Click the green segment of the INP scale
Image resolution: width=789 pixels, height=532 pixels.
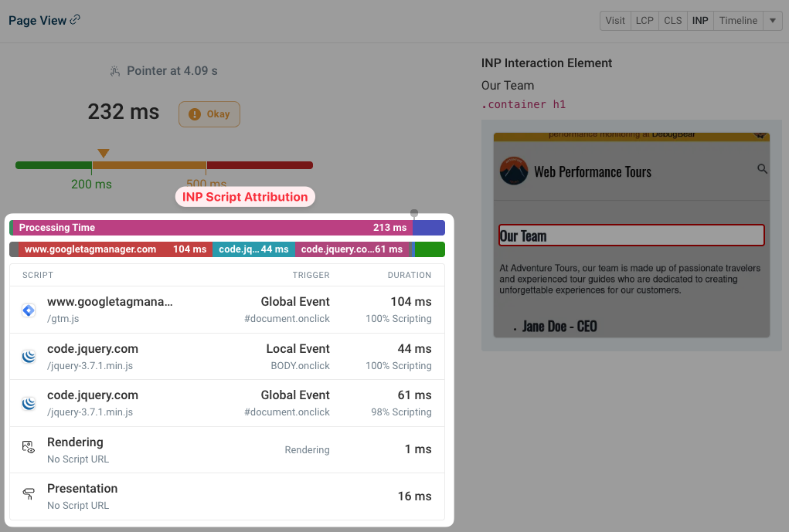click(53, 165)
